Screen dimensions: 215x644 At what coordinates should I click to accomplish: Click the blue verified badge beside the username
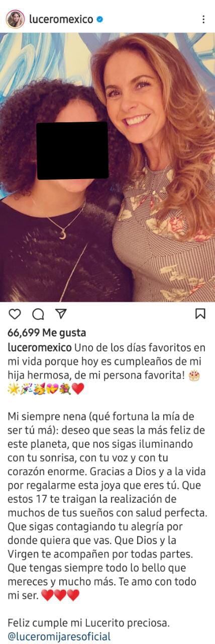(x=100, y=20)
